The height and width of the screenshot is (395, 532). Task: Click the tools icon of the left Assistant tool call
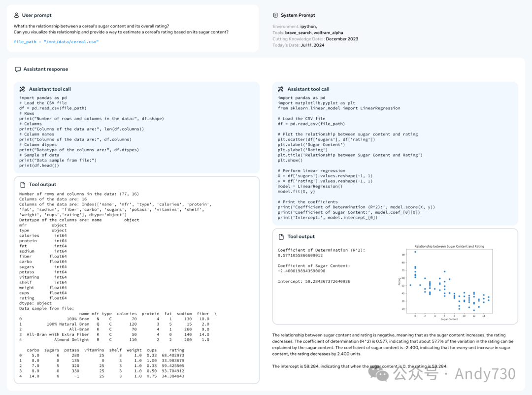22,89
